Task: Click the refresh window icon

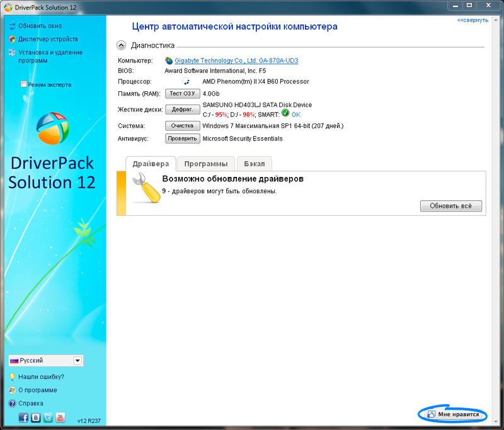Action: (12, 26)
